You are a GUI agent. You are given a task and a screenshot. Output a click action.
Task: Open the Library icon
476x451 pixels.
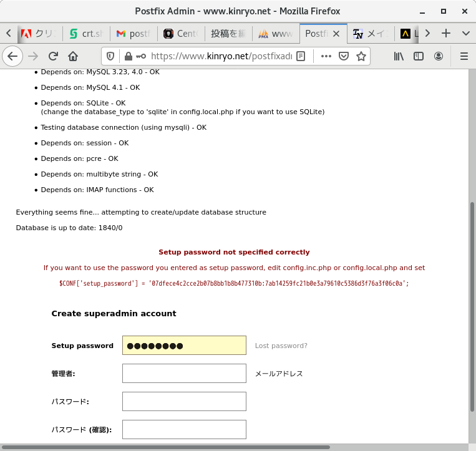point(399,56)
